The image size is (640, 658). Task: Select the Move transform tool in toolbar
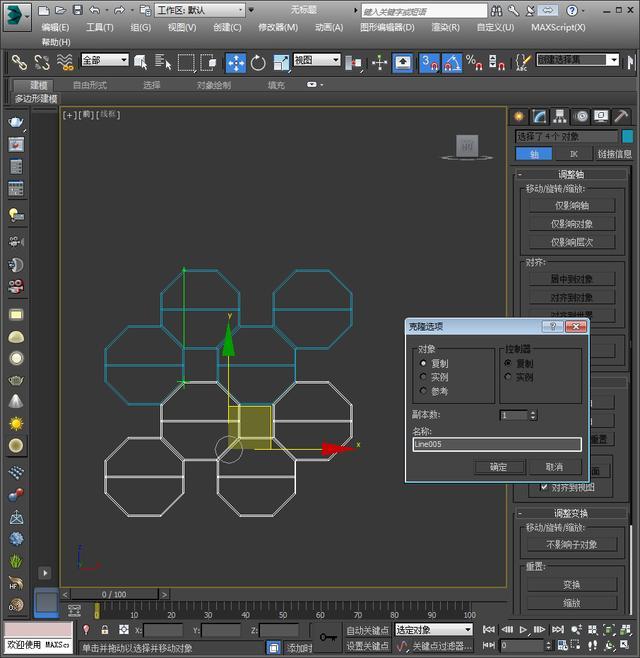pyautogui.click(x=236, y=62)
